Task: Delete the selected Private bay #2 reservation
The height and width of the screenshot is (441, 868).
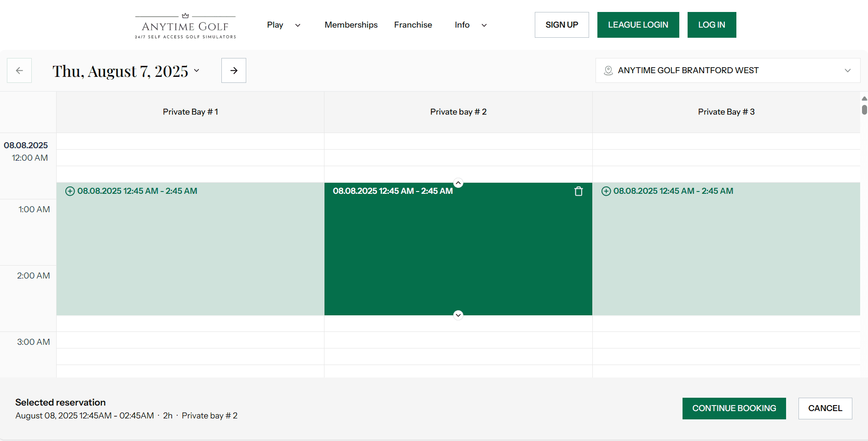Action: 579,191
